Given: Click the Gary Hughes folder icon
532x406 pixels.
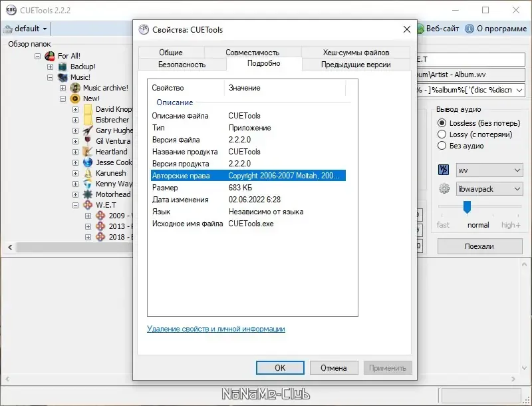Looking at the screenshot, I should pyautogui.click(x=88, y=130).
